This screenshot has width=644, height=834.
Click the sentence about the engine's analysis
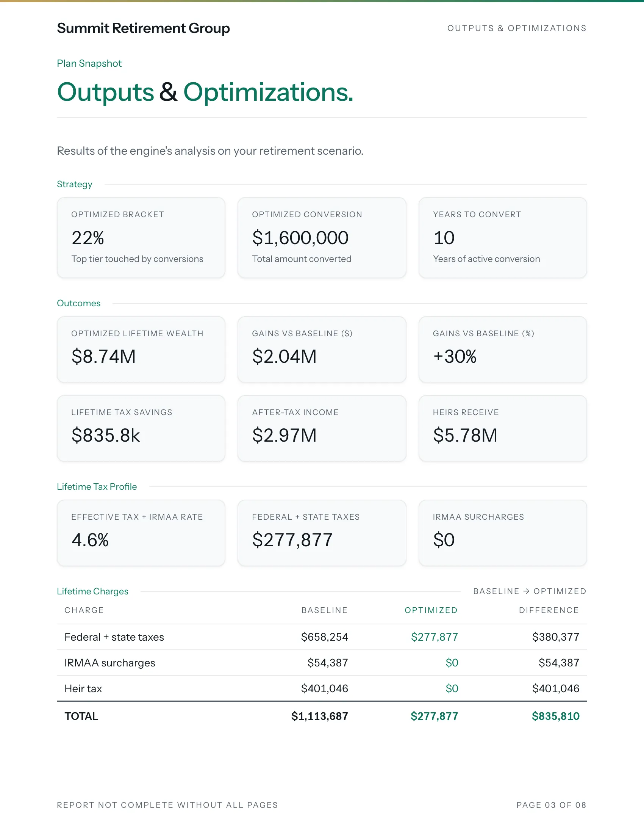(210, 151)
